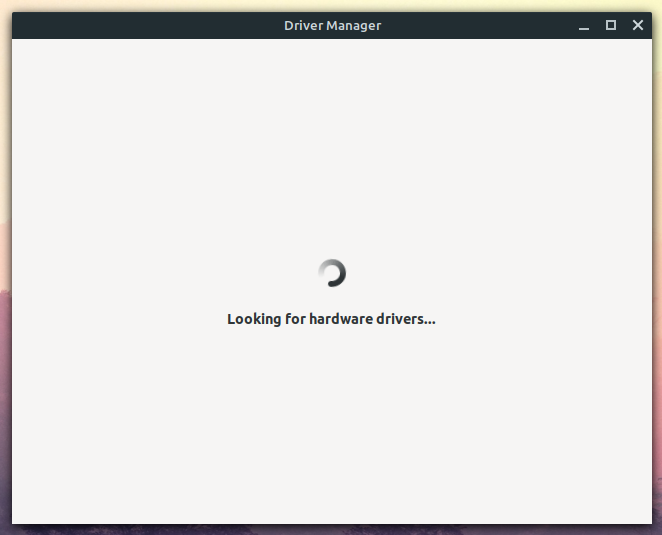
Task: Close the Driver Manager window
Action: (x=638, y=25)
